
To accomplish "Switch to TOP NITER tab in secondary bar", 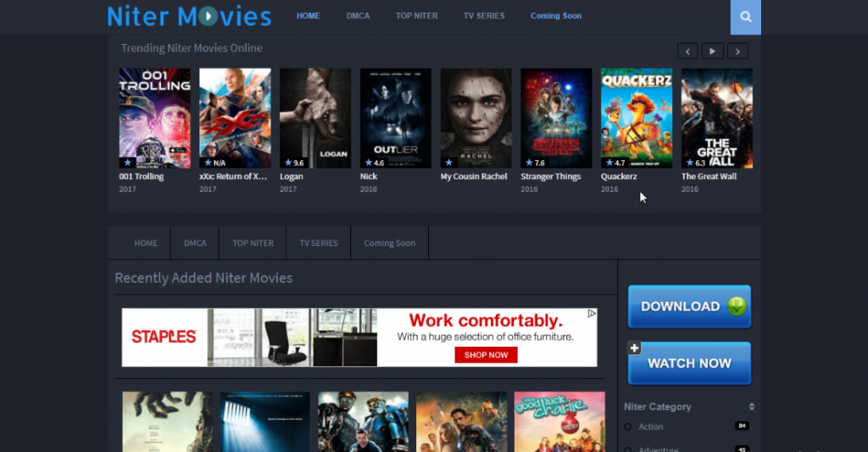I will click(x=253, y=243).
